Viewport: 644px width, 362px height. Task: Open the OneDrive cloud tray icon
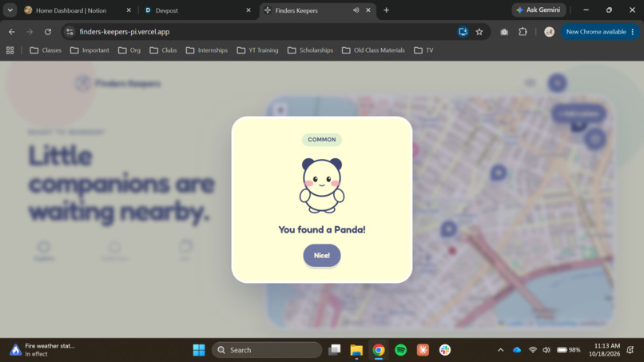(x=517, y=350)
